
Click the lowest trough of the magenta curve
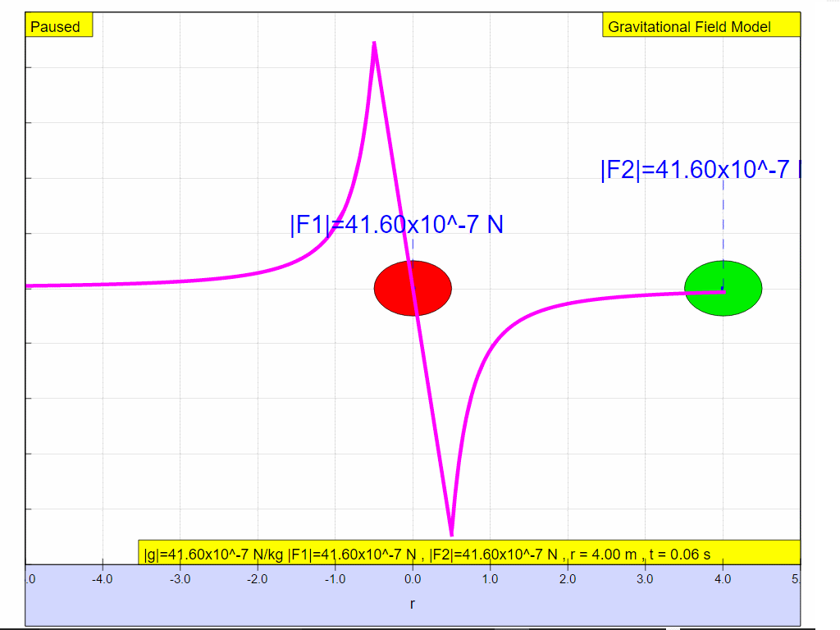pyautogui.click(x=451, y=533)
